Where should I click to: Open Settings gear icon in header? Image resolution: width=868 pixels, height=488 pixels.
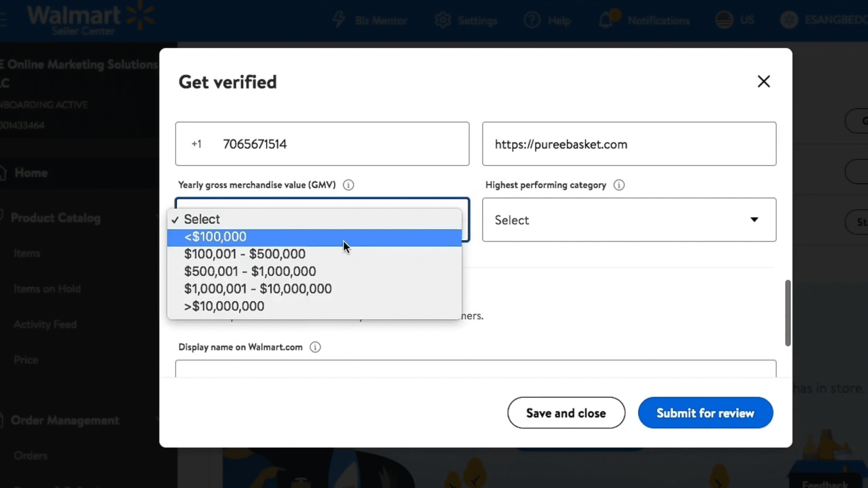(x=442, y=20)
